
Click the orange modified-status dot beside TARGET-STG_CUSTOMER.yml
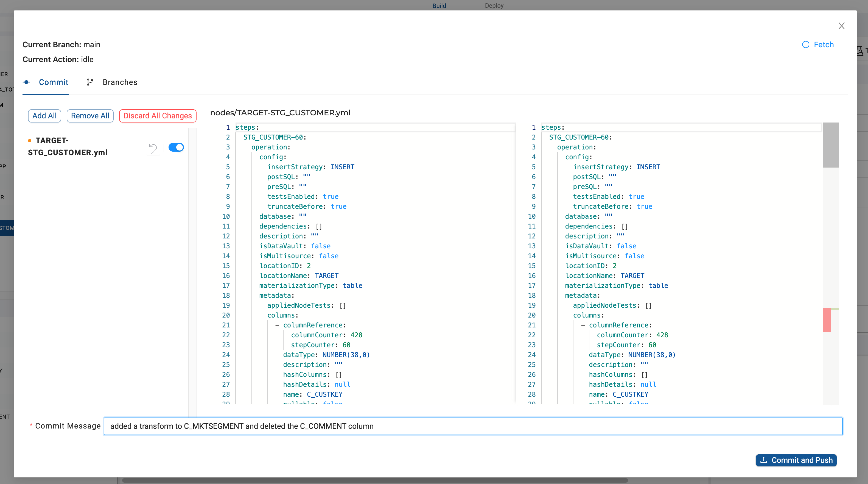[x=30, y=141]
